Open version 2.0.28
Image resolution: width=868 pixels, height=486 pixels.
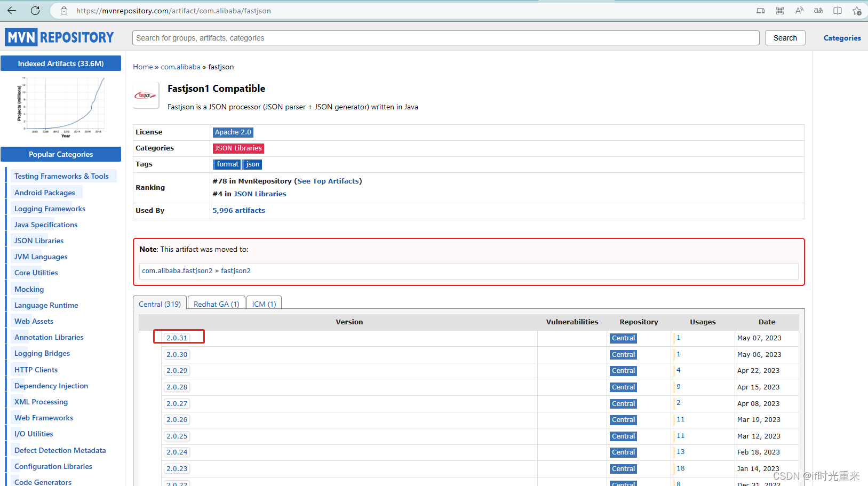coord(177,387)
